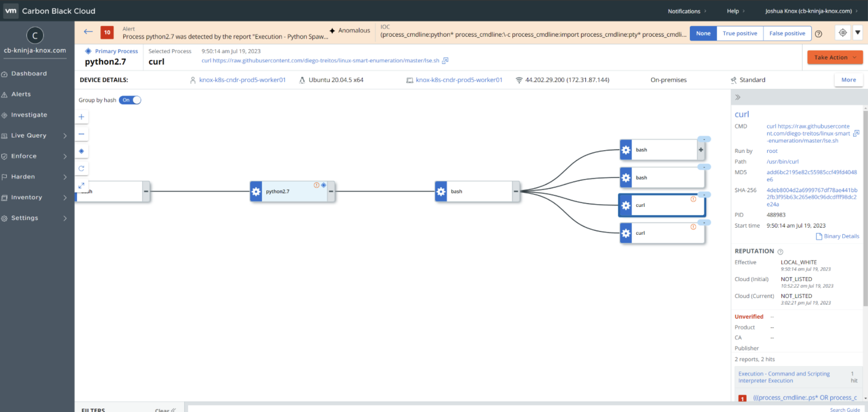Open external link icon after lse.sh command
Viewport: 868px width, 412px height.
click(445, 61)
